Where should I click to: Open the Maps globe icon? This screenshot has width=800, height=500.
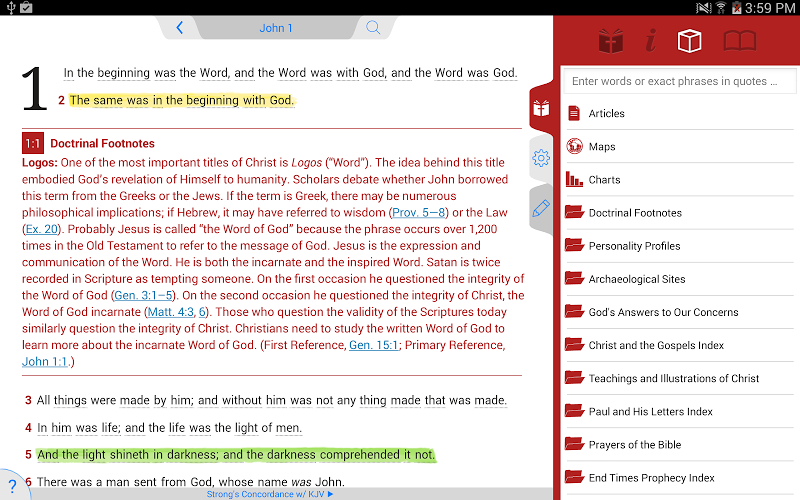[574, 146]
